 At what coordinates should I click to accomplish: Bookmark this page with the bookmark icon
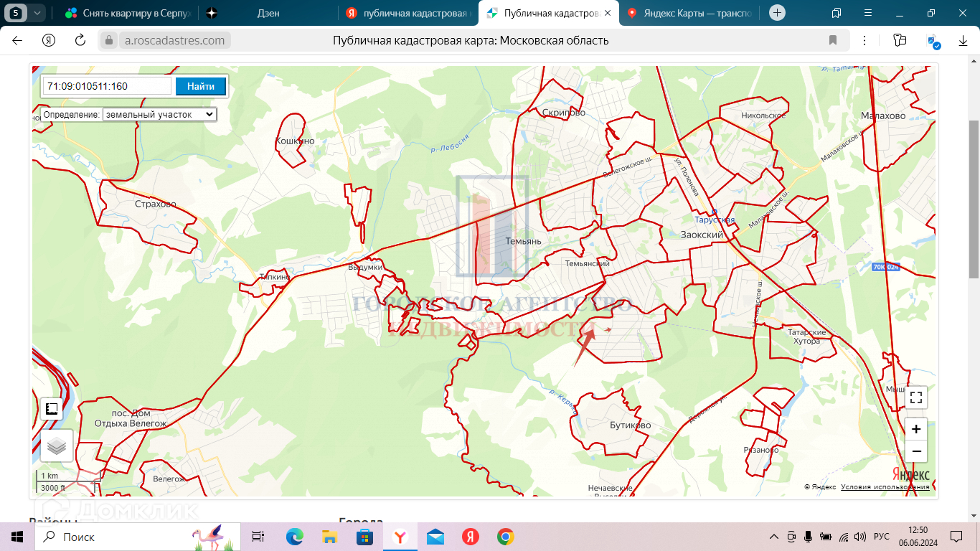(x=833, y=41)
